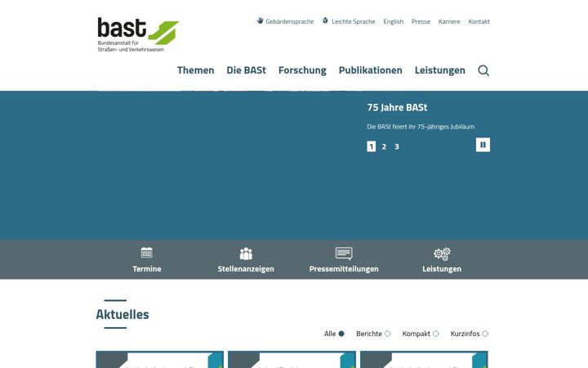Image resolution: width=588 pixels, height=368 pixels.
Task: Click the Stellenanzeigen people icon
Action: pyautogui.click(x=246, y=254)
